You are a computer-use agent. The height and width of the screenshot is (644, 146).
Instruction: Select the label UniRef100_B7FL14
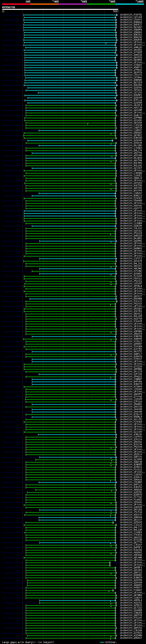click(131, 100)
